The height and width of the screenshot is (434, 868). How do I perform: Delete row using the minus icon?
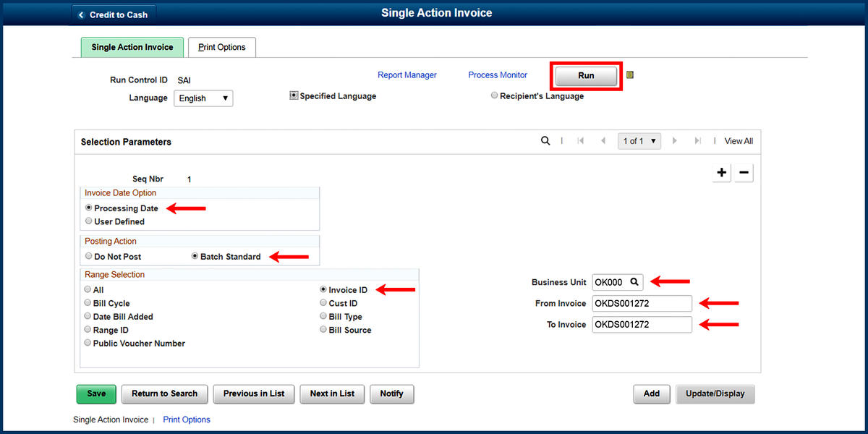click(744, 173)
